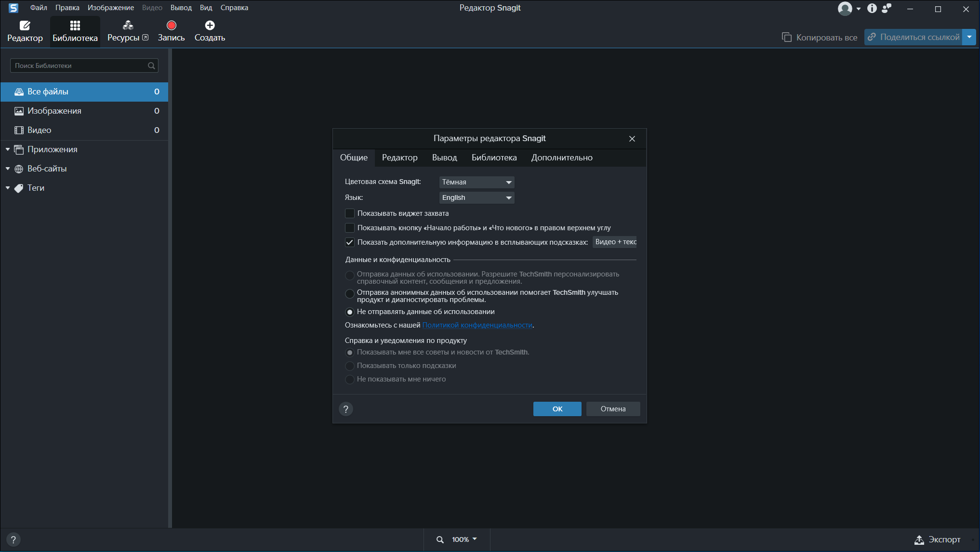Click Копировать все button

point(820,37)
